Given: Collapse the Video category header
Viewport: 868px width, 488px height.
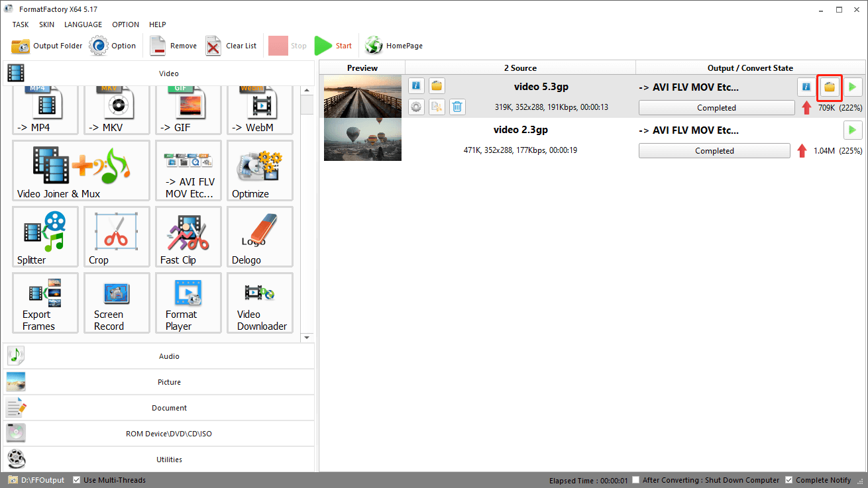Looking at the screenshot, I should coord(159,73).
